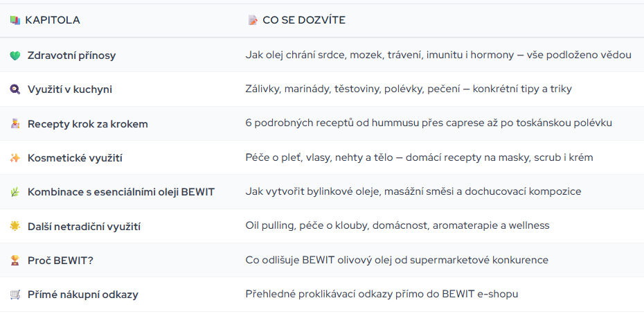Click the memo icon in the CO SE DOZVÍTE header
Viewport: 644px width, 323px height.
[x=253, y=20]
